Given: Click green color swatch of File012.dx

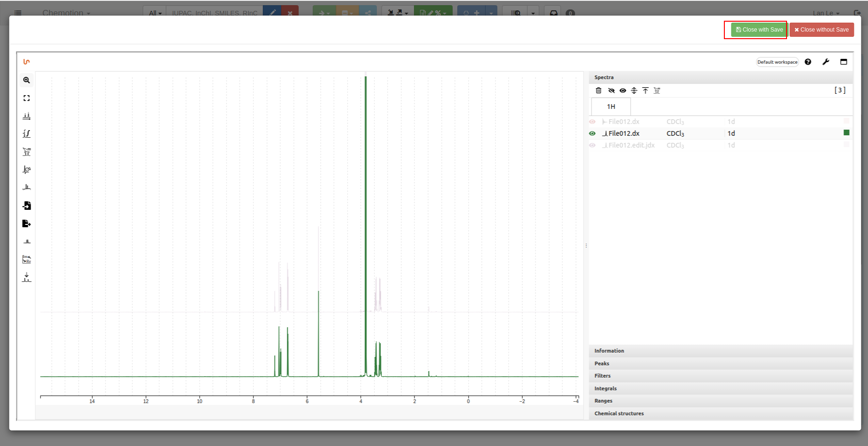Looking at the screenshot, I should click(846, 133).
